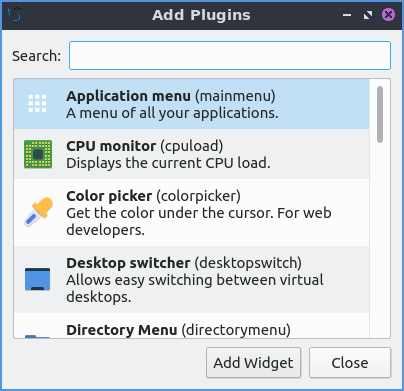Select Directory Menu (directorymenu) list title
The height and width of the screenshot is (391, 404).
click(178, 330)
